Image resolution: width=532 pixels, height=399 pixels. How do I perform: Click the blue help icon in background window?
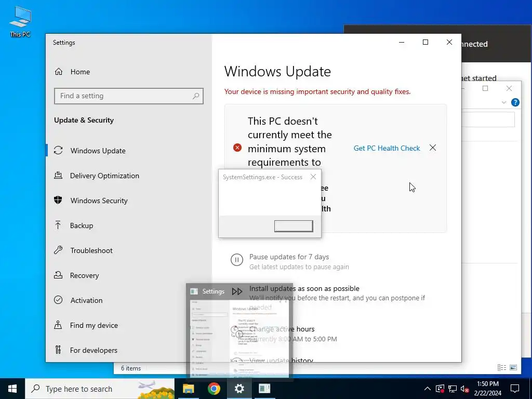(x=515, y=102)
